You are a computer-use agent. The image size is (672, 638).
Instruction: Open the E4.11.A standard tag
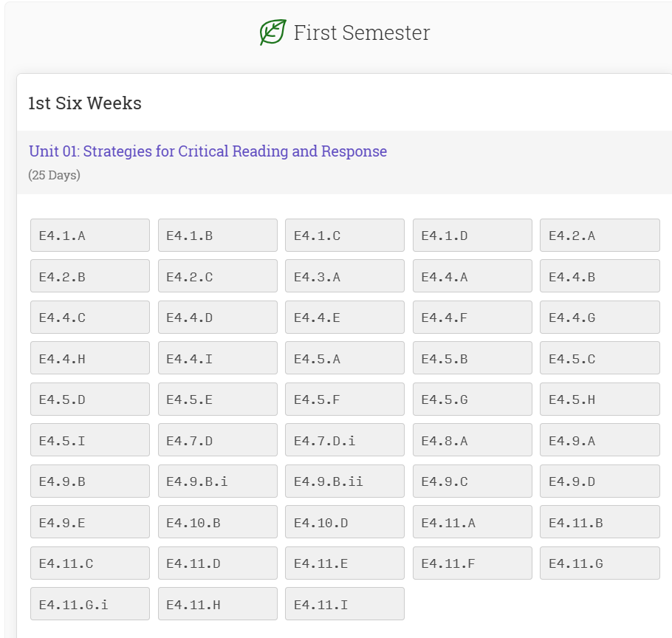coord(473,523)
